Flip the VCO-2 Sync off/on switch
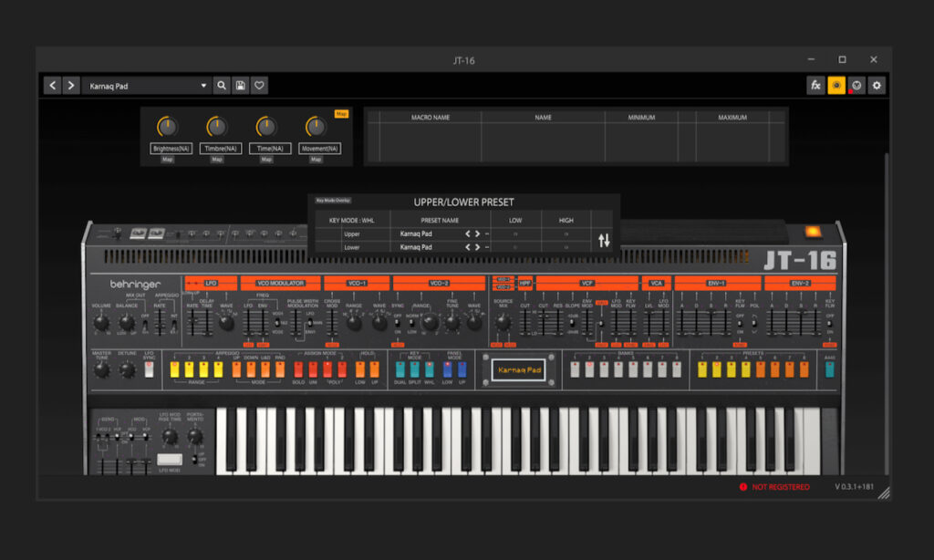934x560 pixels. (398, 323)
